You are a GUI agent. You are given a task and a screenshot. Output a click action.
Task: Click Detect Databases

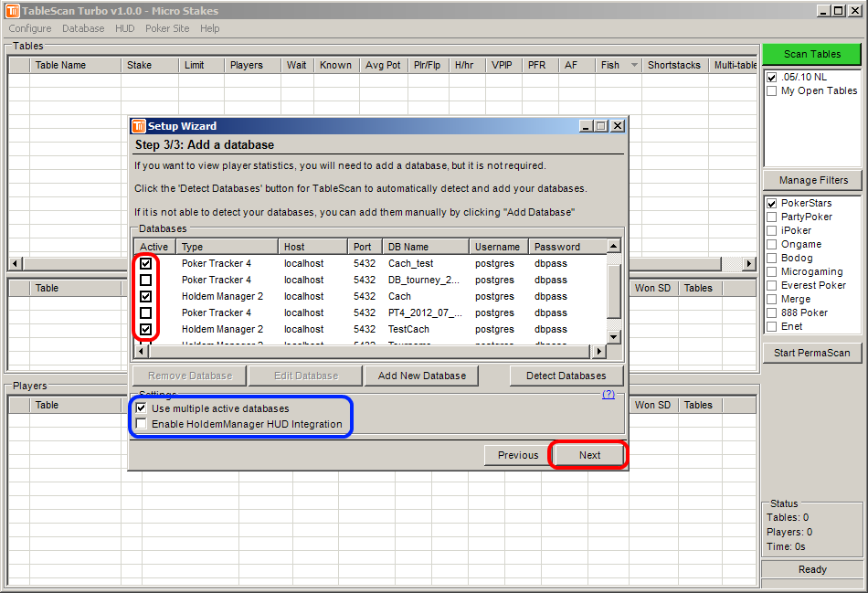566,376
